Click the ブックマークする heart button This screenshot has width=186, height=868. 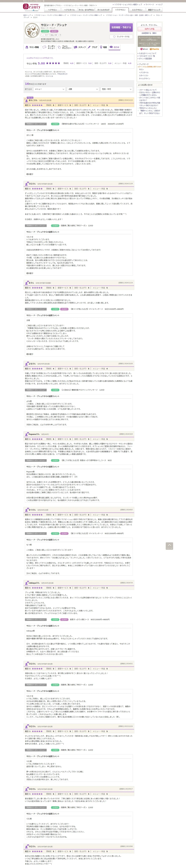pos(121,37)
